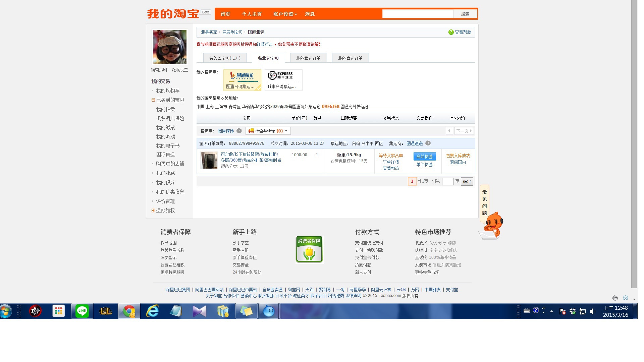Open Internet Explorer from the taskbar
Viewport: 644px width, 362px height.
pyautogui.click(x=153, y=311)
